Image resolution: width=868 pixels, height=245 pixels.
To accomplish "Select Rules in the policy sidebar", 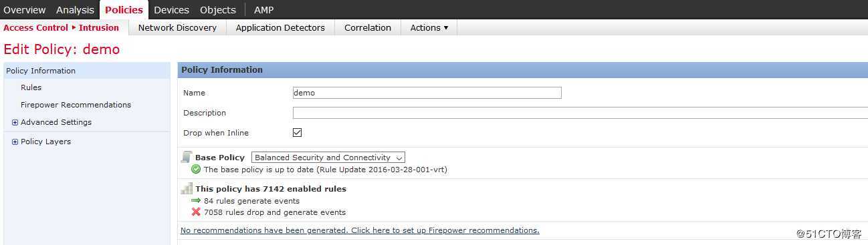I will (x=31, y=87).
